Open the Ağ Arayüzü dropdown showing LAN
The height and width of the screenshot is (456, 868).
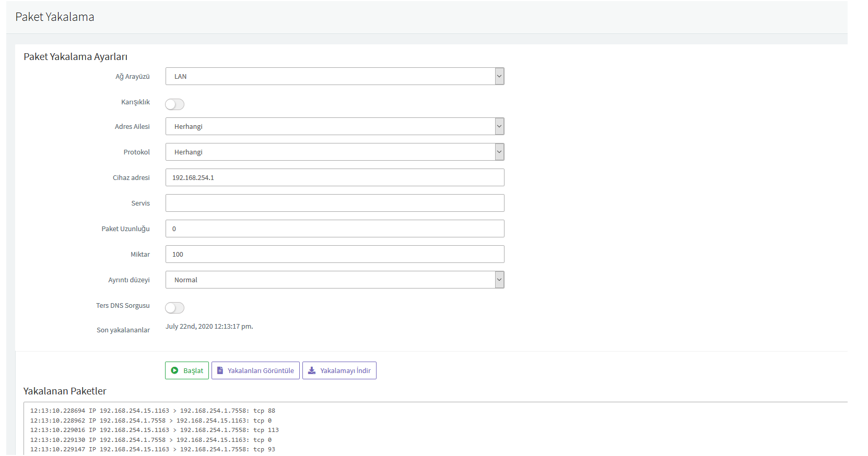pyautogui.click(x=334, y=76)
